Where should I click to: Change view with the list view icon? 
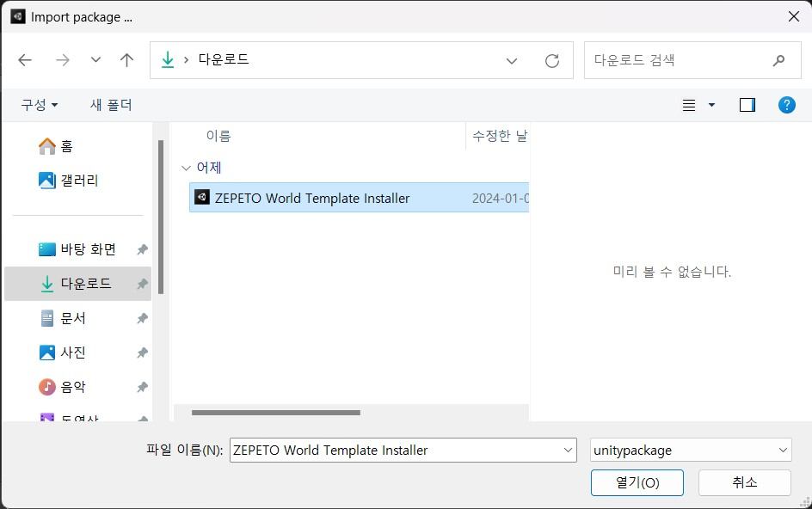689,106
